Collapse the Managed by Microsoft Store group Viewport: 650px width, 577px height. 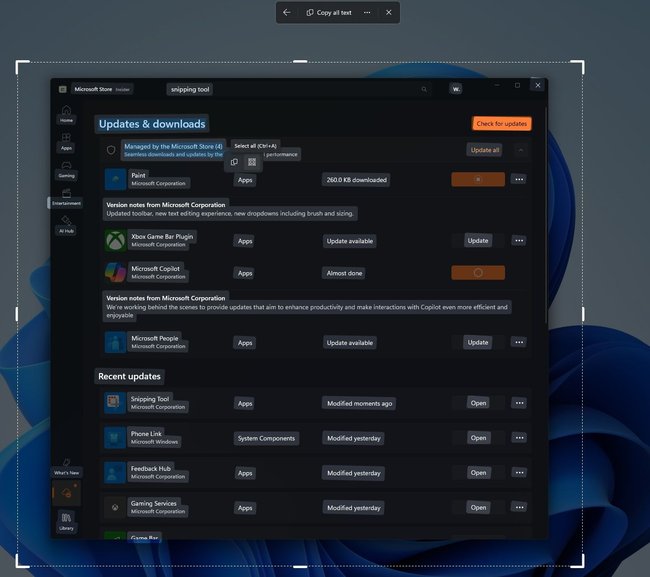521,150
